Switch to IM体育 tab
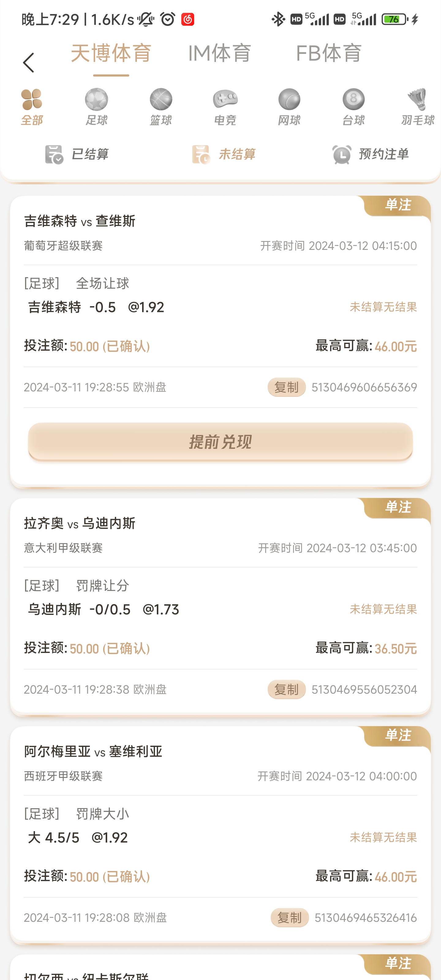This screenshot has width=441, height=980. pyautogui.click(x=220, y=53)
